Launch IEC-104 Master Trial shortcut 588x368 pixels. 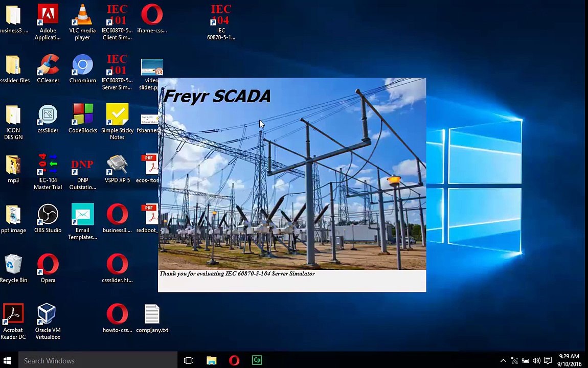pyautogui.click(x=48, y=172)
